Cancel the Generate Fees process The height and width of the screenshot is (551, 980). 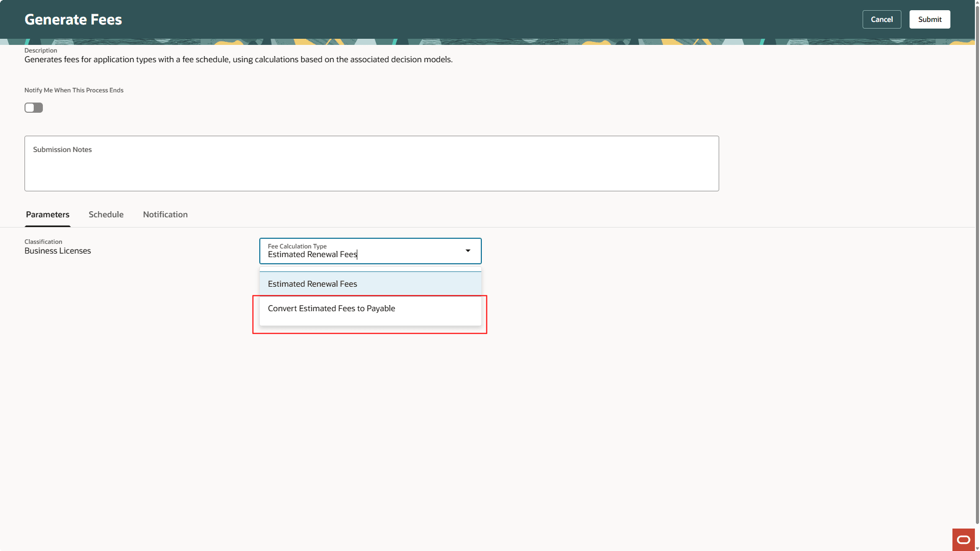coord(881,19)
